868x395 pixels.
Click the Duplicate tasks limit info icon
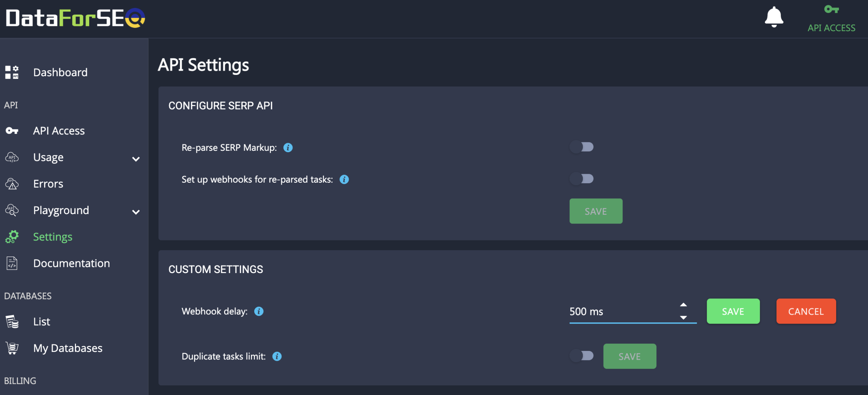click(277, 356)
